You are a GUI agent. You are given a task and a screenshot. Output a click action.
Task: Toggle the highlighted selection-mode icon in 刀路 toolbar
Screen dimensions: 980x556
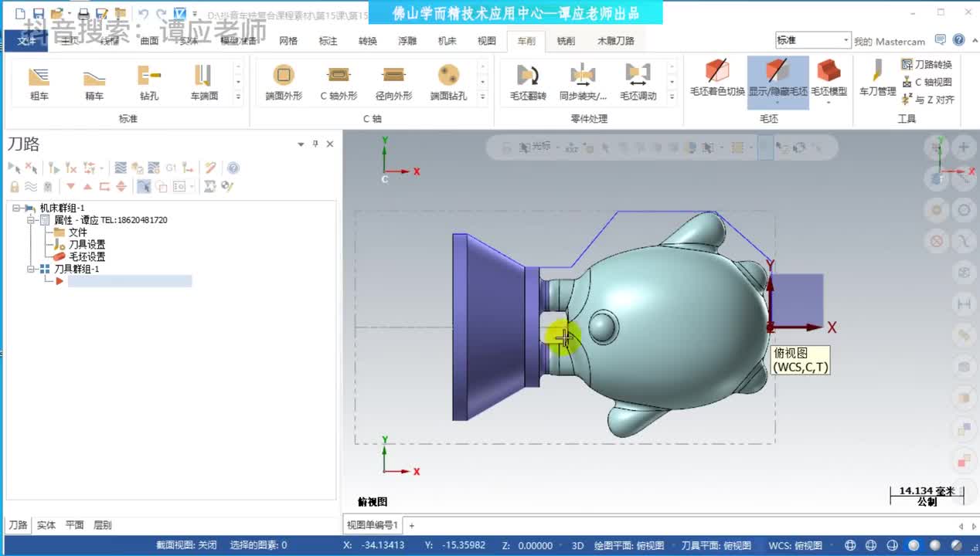click(144, 186)
